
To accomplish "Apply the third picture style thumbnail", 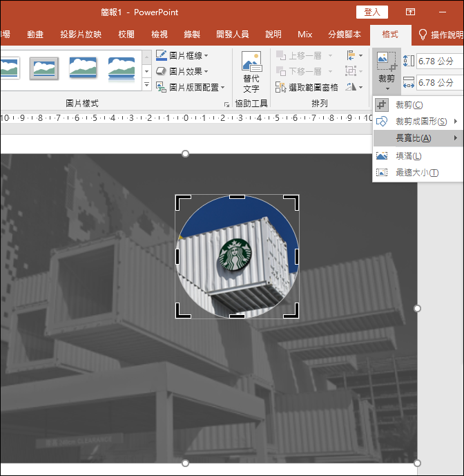I will click(83, 68).
